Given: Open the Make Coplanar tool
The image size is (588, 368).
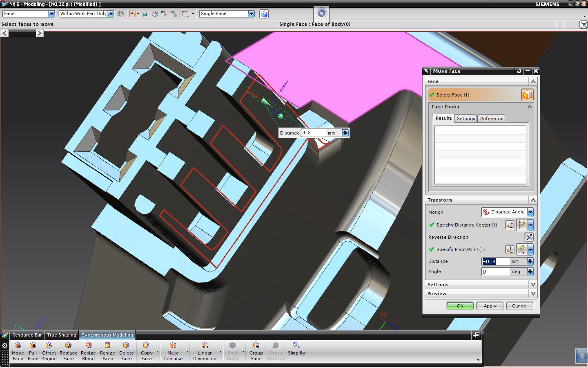Looking at the screenshot, I should click(174, 352).
